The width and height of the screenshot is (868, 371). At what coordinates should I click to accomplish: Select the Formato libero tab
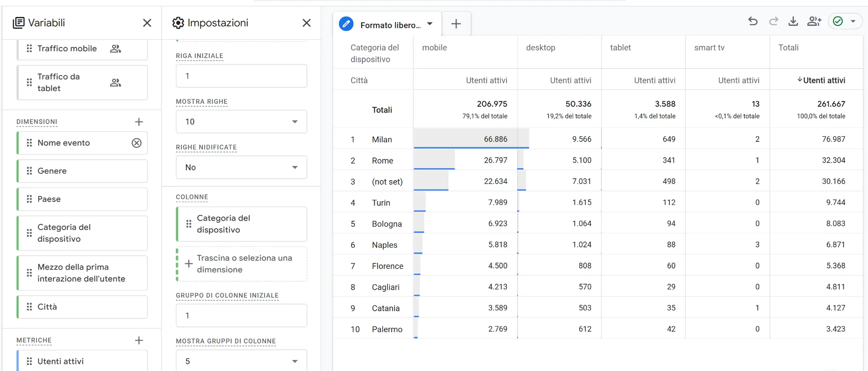pos(387,25)
